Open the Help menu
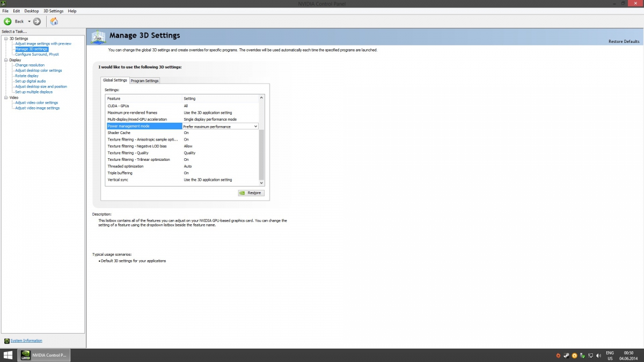This screenshot has width=644, height=362. pos(72,11)
